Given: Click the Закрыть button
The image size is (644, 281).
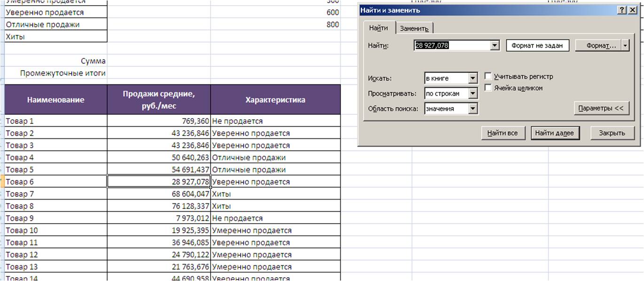Looking at the screenshot, I should click(612, 133).
